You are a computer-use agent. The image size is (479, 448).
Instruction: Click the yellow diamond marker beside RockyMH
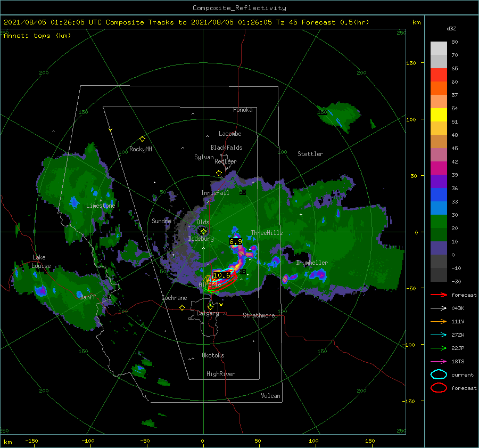pos(142,139)
